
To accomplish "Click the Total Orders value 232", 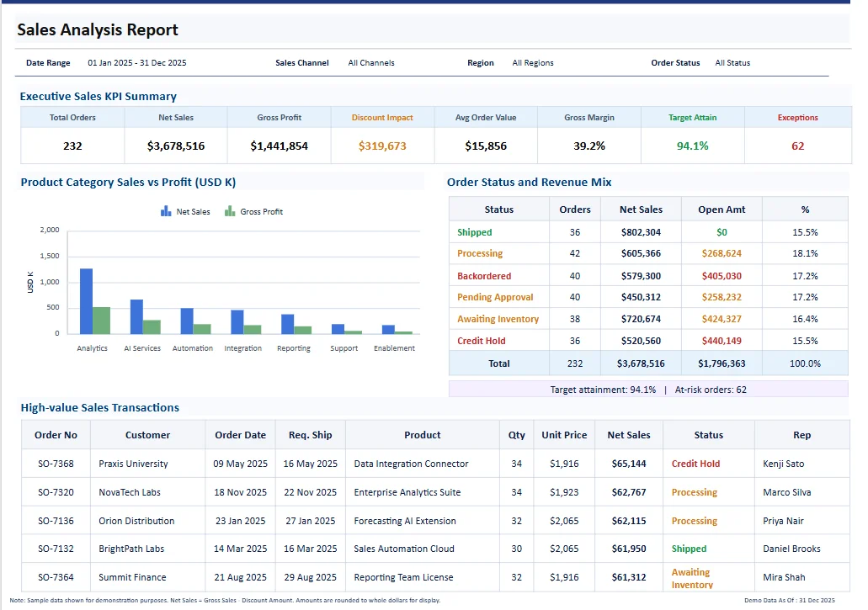I will 72,146.
